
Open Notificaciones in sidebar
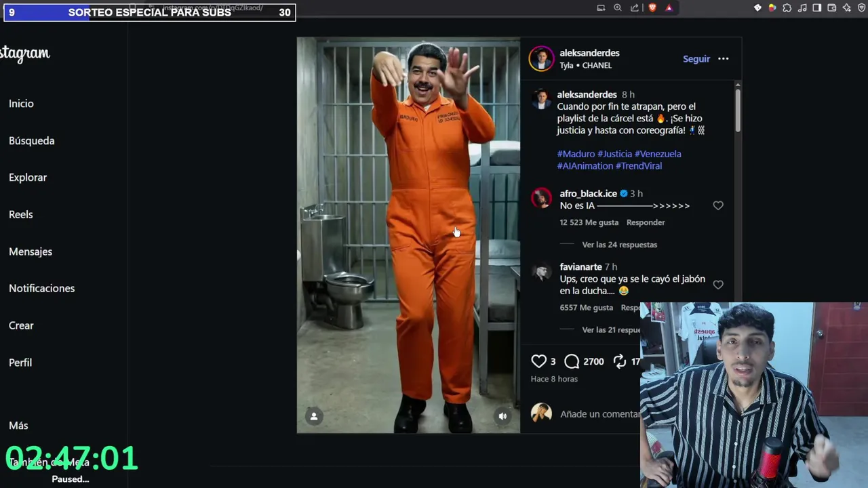(x=42, y=289)
